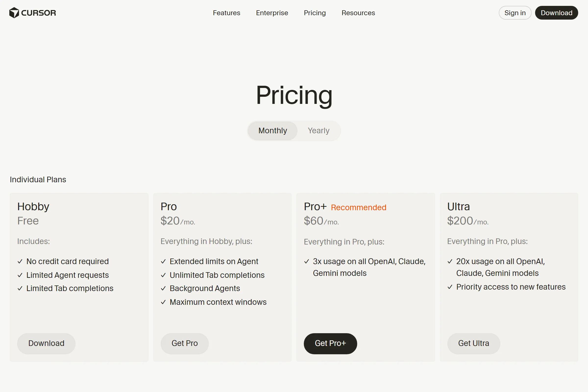Click the checkmark beside "Background Agents"
Image resolution: width=588 pixels, height=392 pixels.
[163, 288]
